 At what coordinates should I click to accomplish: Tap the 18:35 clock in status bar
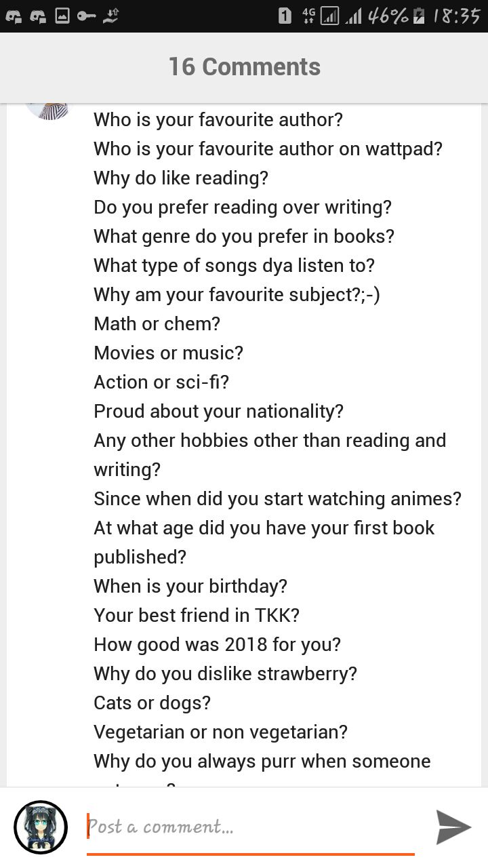[457, 16]
